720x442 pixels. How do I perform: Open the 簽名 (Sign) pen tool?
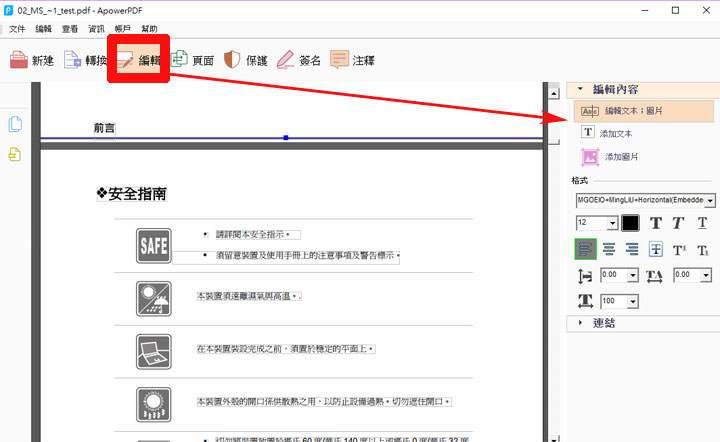[x=298, y=60]
